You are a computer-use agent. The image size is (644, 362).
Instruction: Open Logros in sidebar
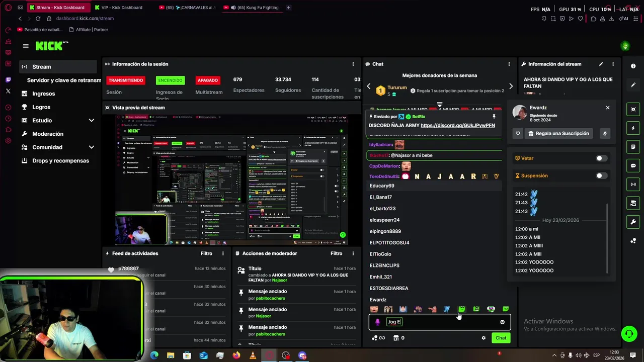tap(41, 107)
